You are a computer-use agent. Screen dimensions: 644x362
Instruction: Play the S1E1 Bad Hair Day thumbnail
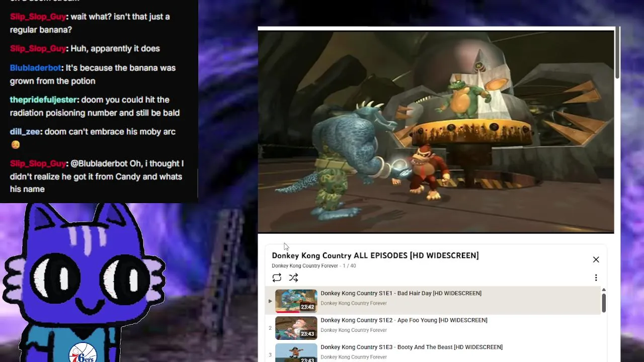point(296,301)
